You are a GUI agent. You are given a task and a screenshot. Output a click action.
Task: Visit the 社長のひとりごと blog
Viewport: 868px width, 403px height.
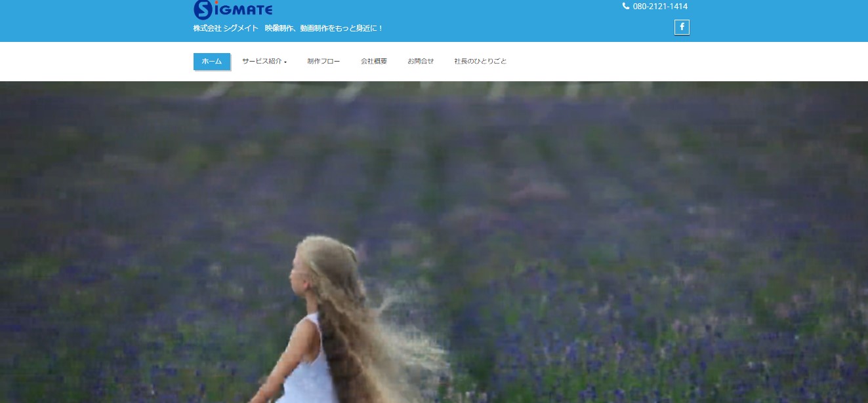tap(480, 61)
